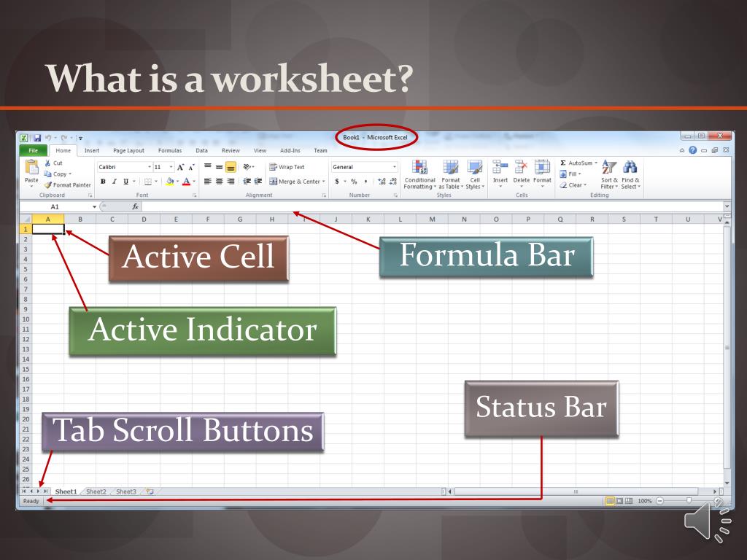Toggle Align Text Left
This screenshot has width=747, height=560.
208,182
